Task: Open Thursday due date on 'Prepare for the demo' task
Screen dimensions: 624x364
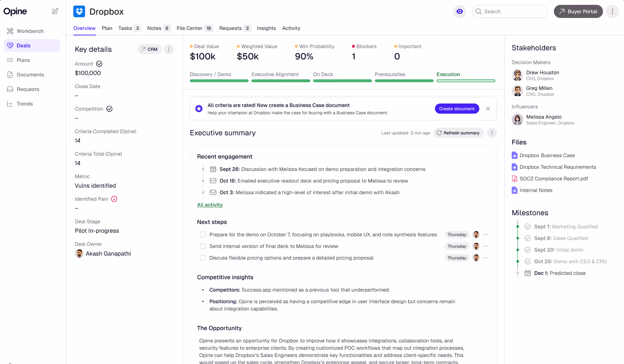Action: 457,235
